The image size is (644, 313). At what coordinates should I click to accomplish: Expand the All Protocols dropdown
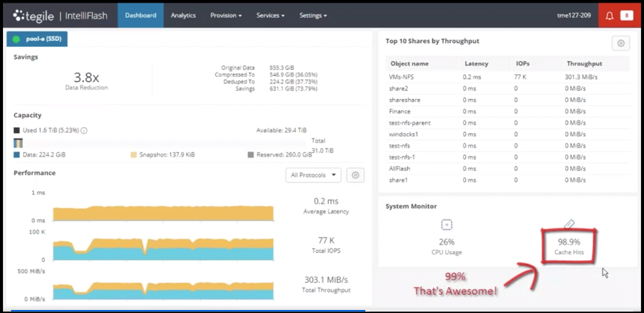[313, 175]
